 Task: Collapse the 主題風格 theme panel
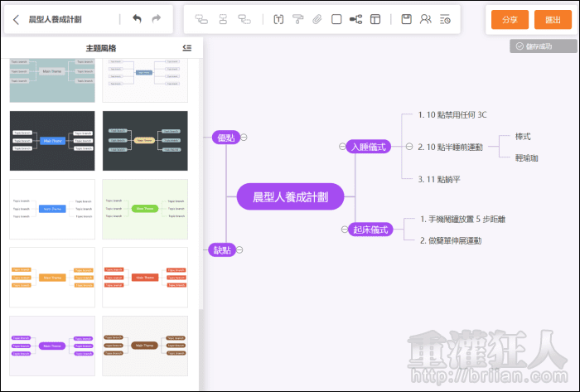click(187, 48)
